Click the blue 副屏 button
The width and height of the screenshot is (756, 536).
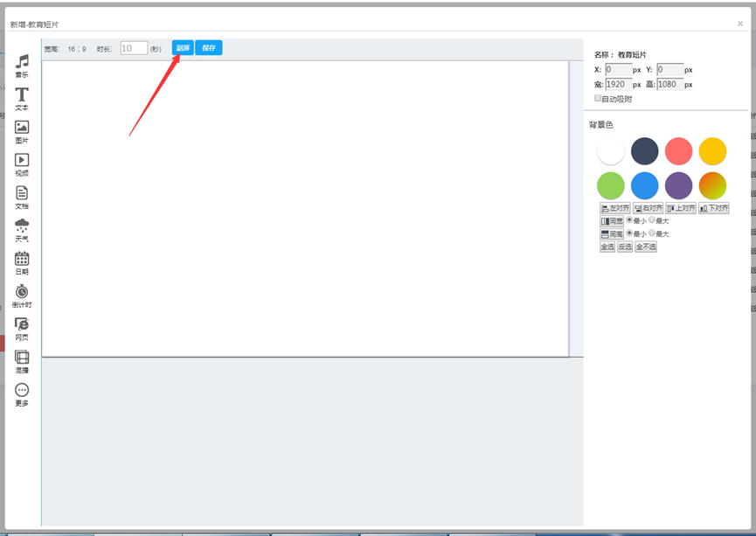[183, 48]
